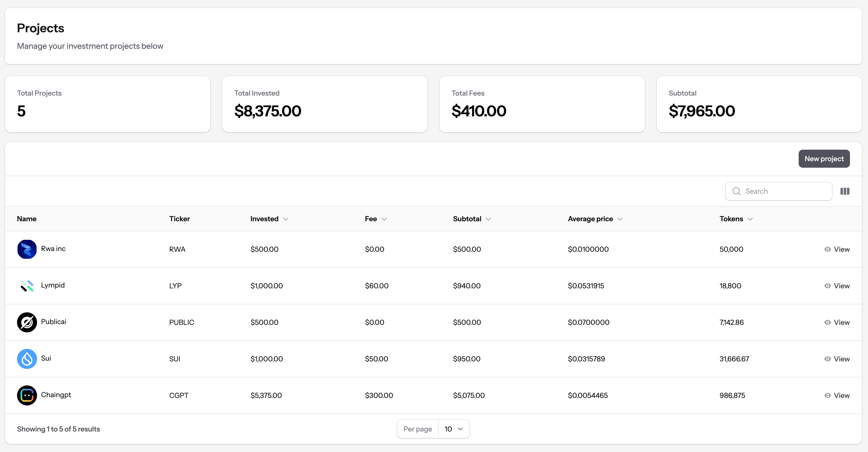Click the search magnifier icon
868x452 pixels.
[736, 191]
